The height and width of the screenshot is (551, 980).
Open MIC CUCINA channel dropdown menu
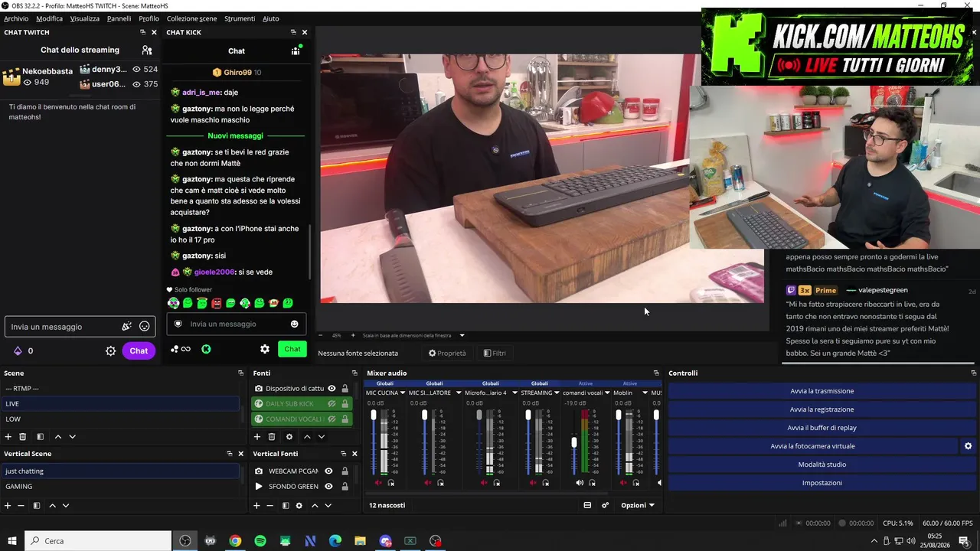coord(403,393)
